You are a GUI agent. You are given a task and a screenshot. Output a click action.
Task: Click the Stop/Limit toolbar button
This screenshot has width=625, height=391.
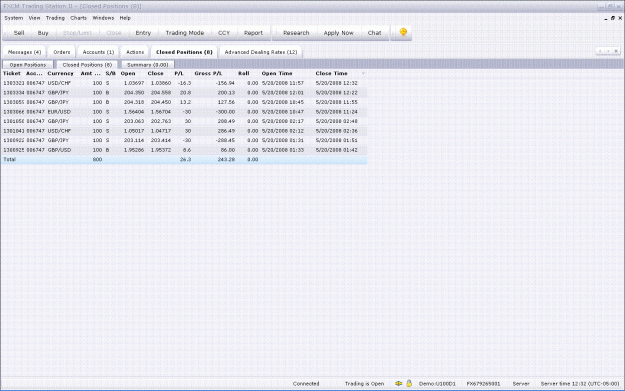(x=77, y=33)
